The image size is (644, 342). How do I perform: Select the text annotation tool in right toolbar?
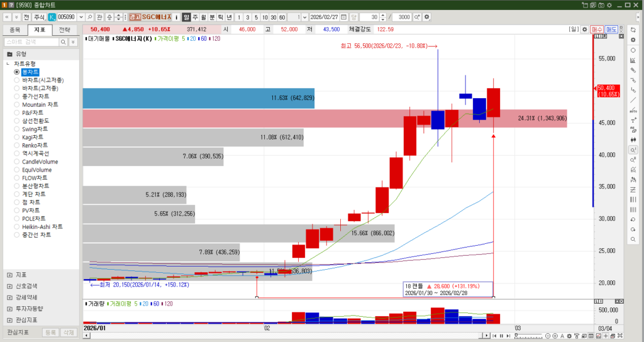[x=633, y=120]
